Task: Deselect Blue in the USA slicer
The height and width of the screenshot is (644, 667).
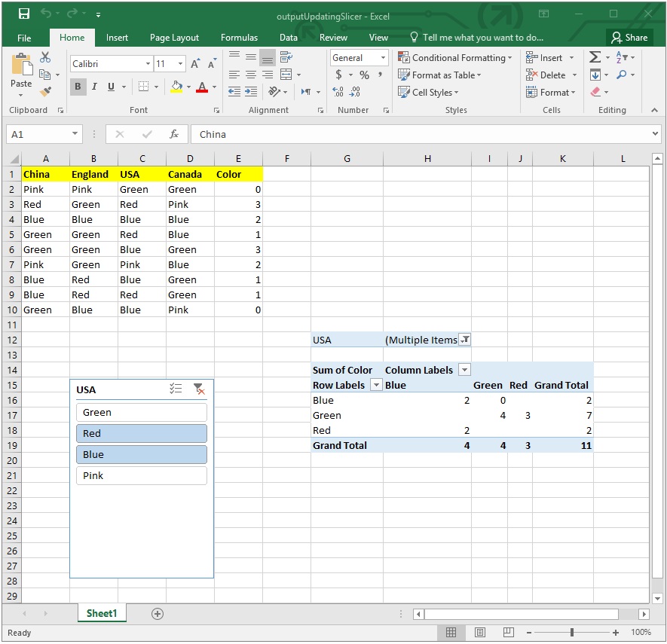Action: (141, 454)
